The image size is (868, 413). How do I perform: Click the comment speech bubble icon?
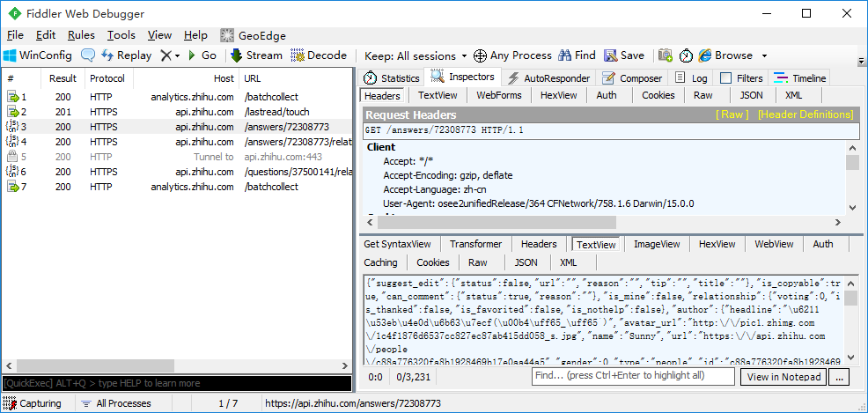(88, 55)
